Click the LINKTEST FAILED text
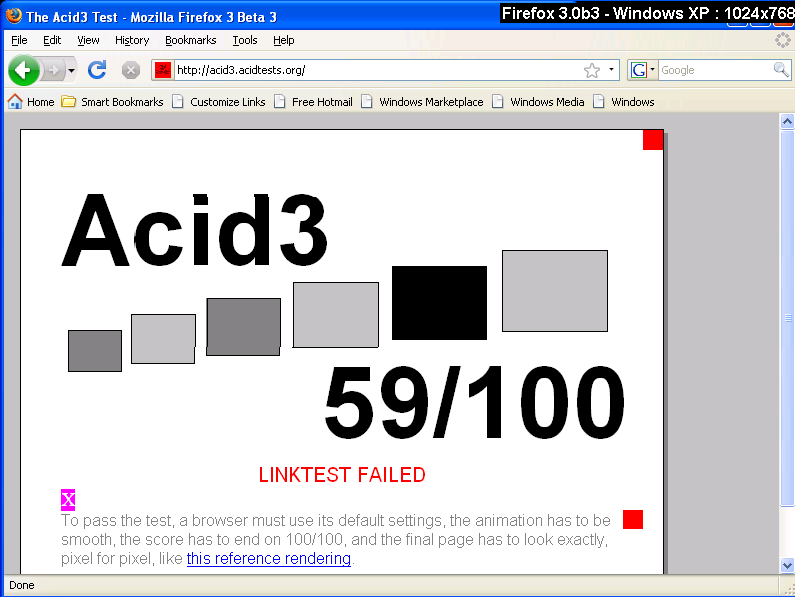 coord(342,475)
